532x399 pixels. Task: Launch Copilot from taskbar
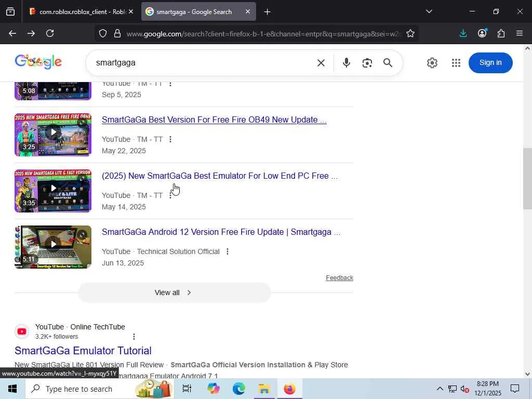point(214,389)
